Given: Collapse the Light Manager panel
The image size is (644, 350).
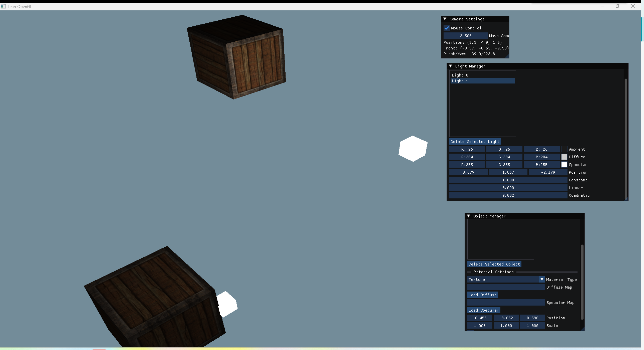Looking at the screenshot, I should point(451,66).
